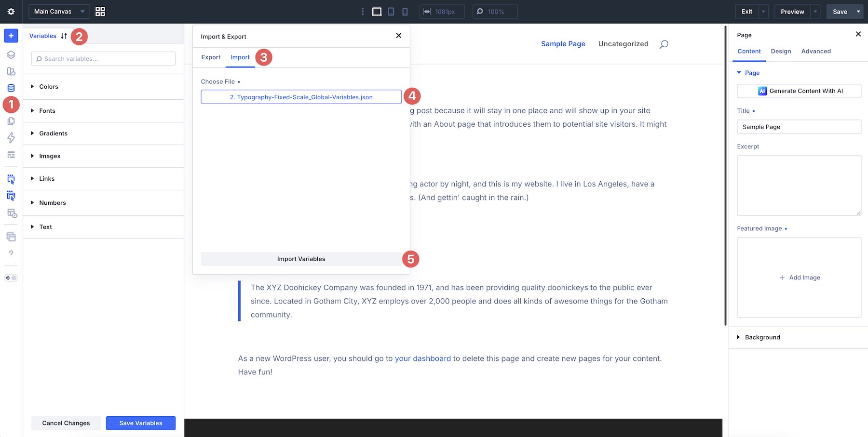
Task: Click the dot next to Choose File
Action: coord(239,82)
